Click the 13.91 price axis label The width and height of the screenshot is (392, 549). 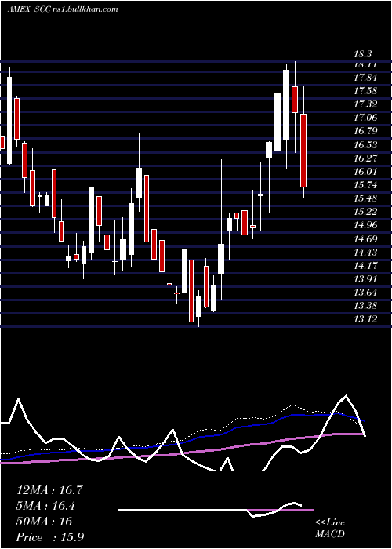tap(365, 279)
